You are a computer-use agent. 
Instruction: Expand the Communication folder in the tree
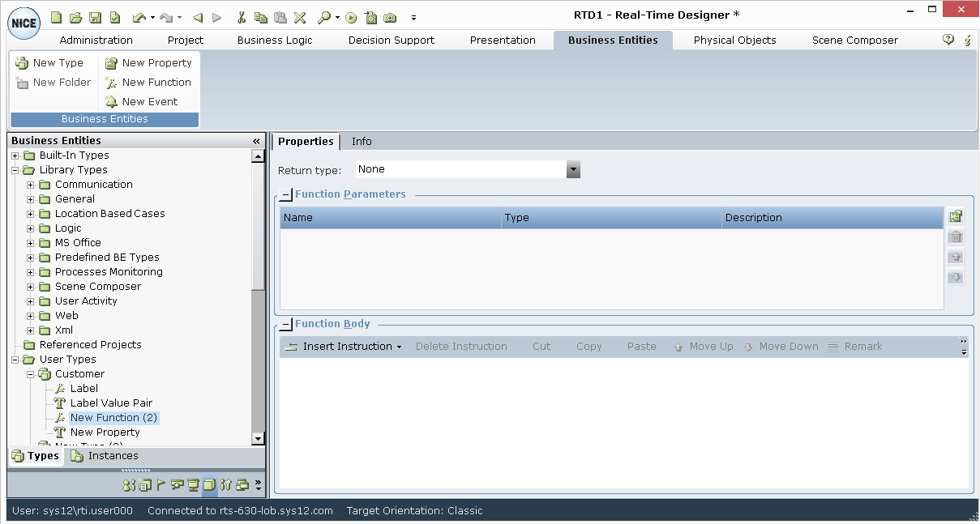31,185
